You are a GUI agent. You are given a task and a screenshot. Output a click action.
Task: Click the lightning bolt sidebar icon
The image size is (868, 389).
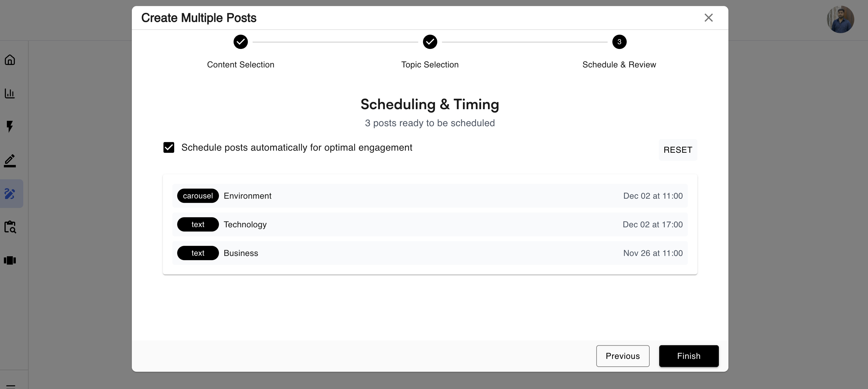pos(10,126)
